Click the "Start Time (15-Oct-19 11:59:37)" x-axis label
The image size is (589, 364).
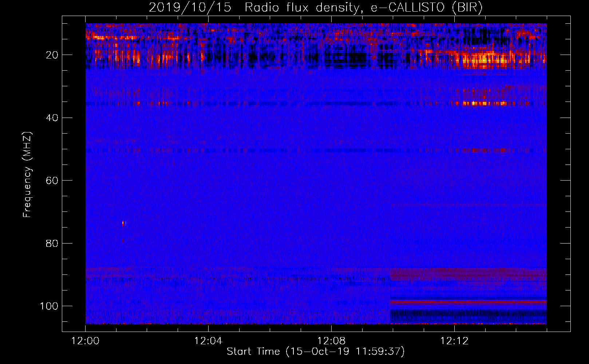click(x=316, y=352)
